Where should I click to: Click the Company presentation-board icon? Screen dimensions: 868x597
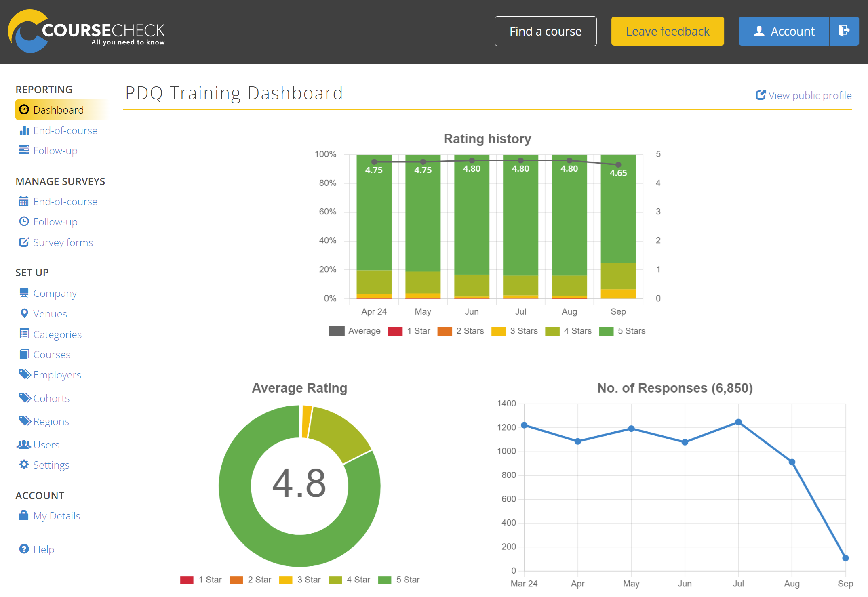[x=24, y=293]
